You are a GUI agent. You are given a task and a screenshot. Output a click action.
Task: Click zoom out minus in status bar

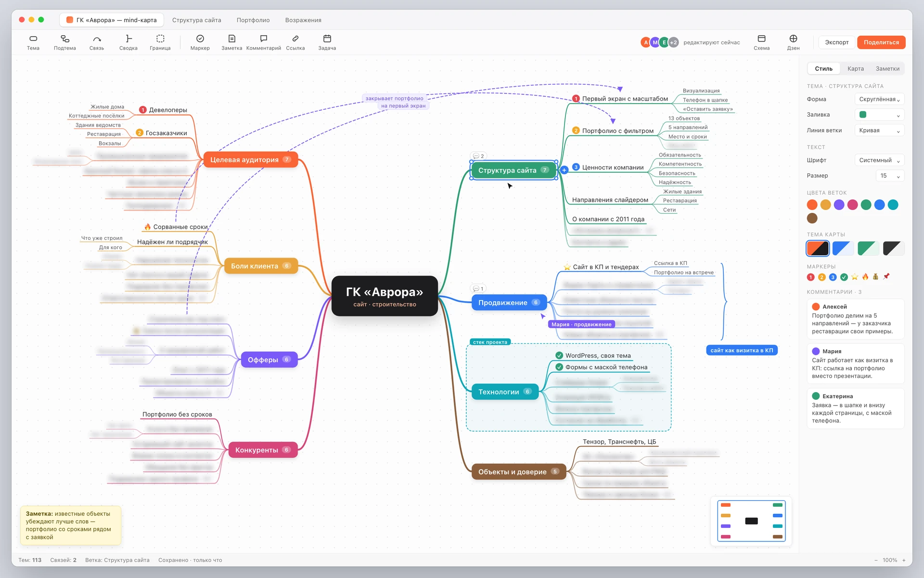tap(876, 560)
